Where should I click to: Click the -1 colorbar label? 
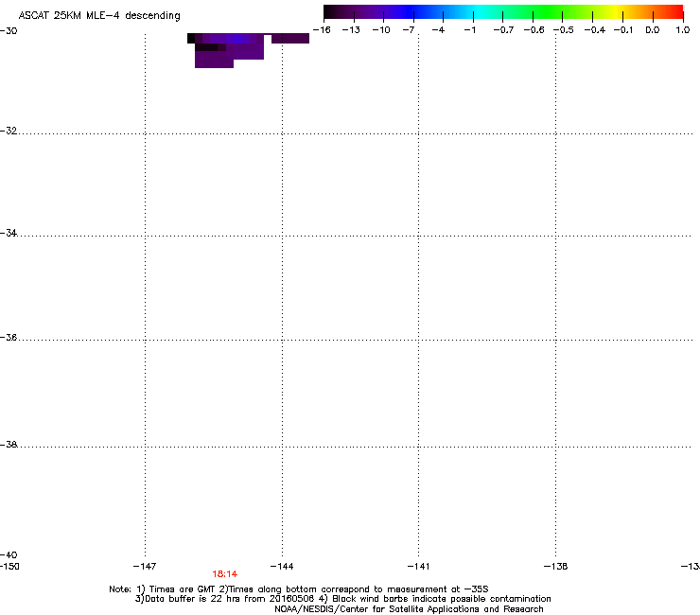(x=469, y=30)
